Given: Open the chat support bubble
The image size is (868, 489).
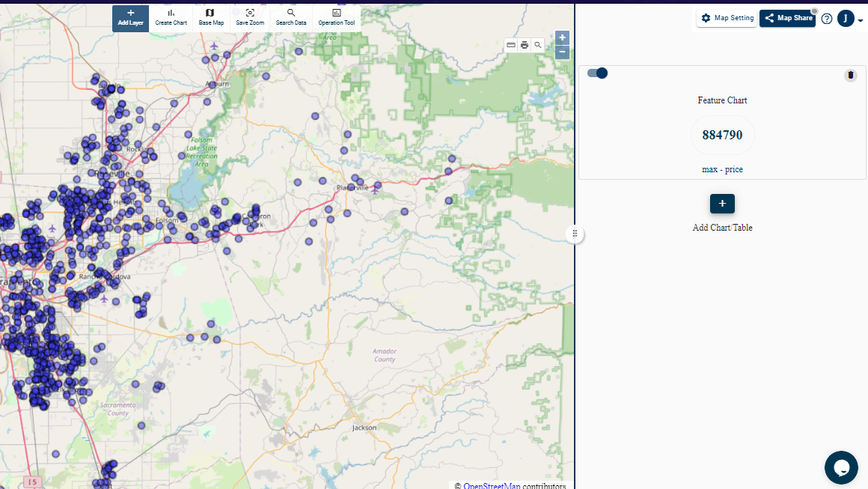Looking at the screenshot, I should [841, 467].
